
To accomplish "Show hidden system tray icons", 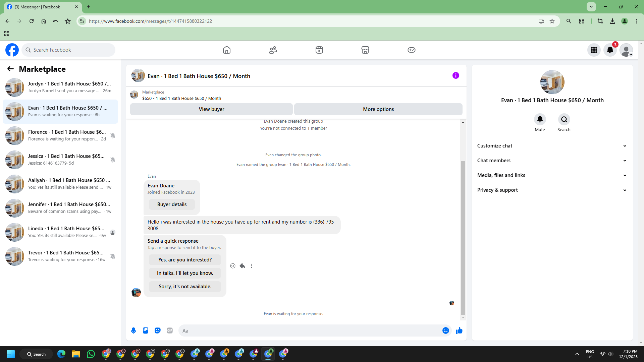I will coord(577,354).
